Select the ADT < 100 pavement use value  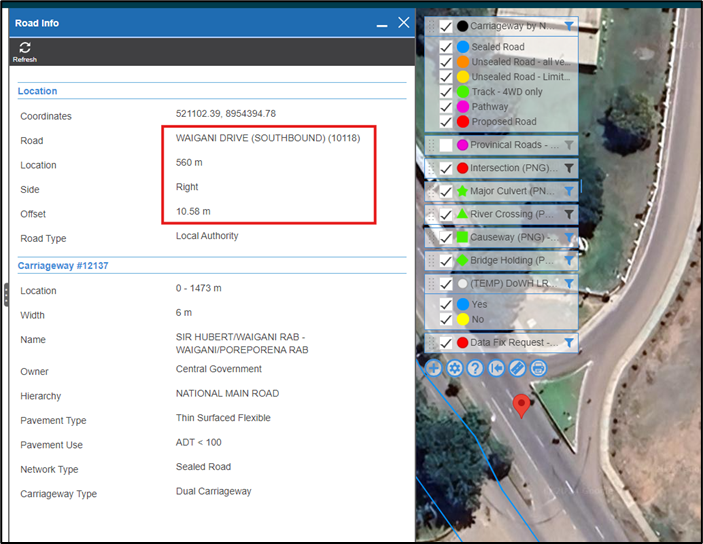click(198, 442)
